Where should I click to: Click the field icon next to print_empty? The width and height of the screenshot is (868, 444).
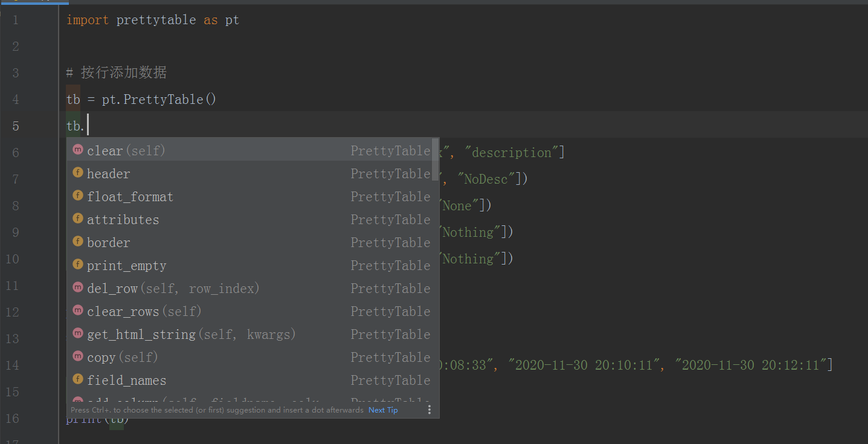77,264
